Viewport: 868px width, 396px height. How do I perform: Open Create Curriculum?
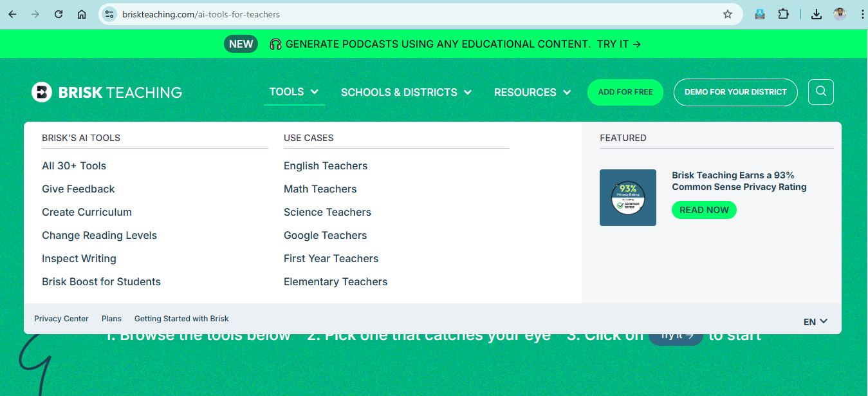[87, 212]
